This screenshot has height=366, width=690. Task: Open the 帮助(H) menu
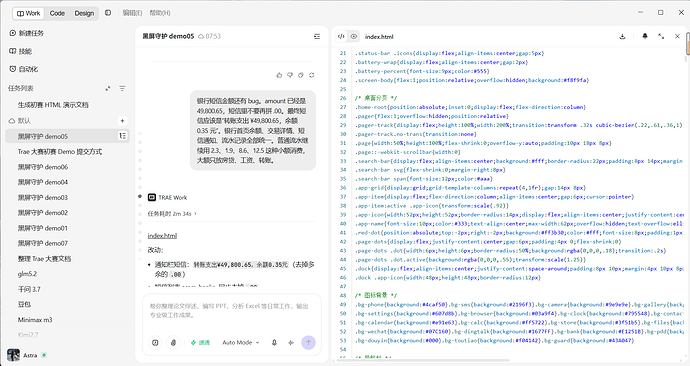160,13
